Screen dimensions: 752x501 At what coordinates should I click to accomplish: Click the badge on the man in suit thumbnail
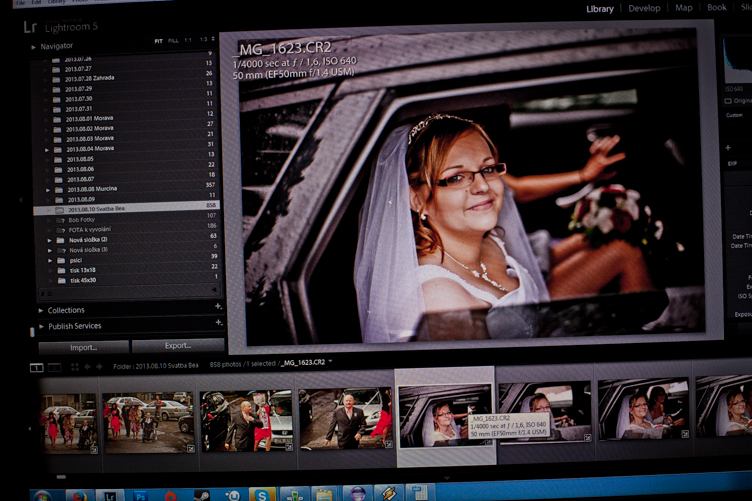[x=388, y=444]
